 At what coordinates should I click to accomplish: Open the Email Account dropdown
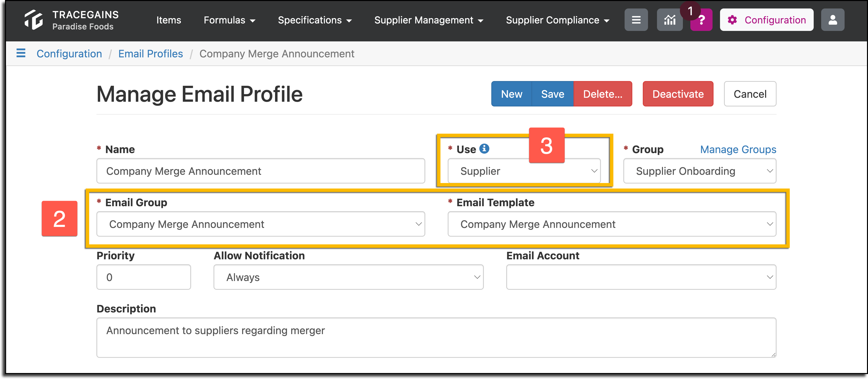click(641, 277)
